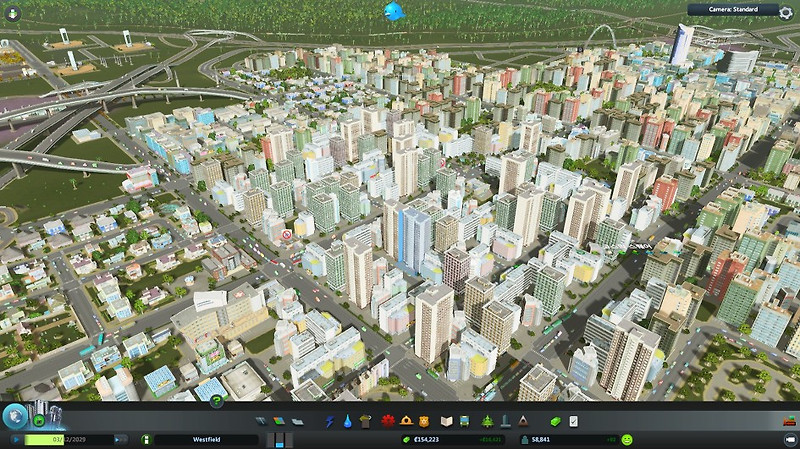Select the Zoning tool

pyautogui.click(x=279, y=421)
